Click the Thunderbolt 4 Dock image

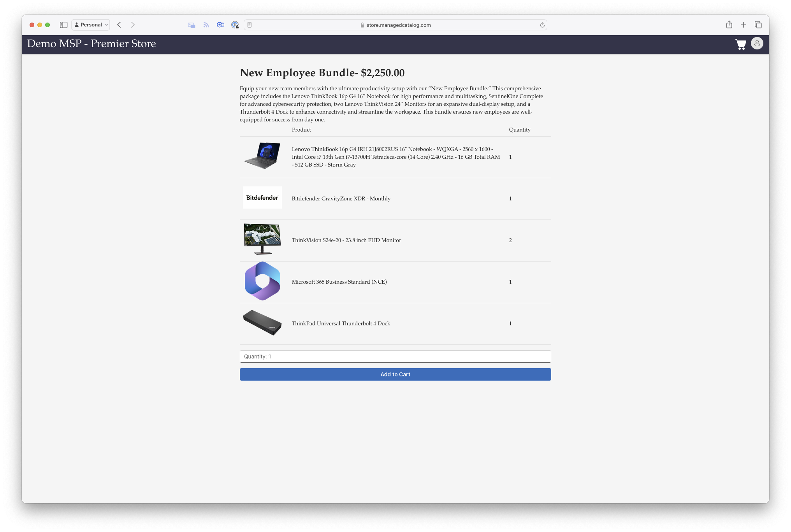[262, 323]
